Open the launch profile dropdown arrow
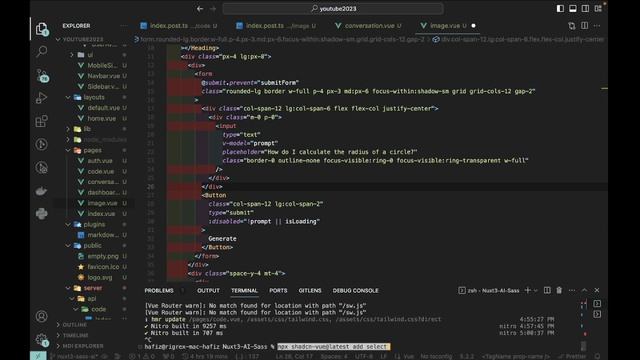 pyautogui.click(x=536, y=291)
